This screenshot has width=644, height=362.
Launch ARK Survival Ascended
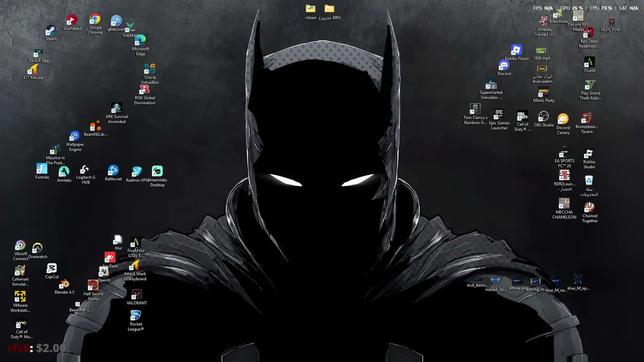point(116,113)
